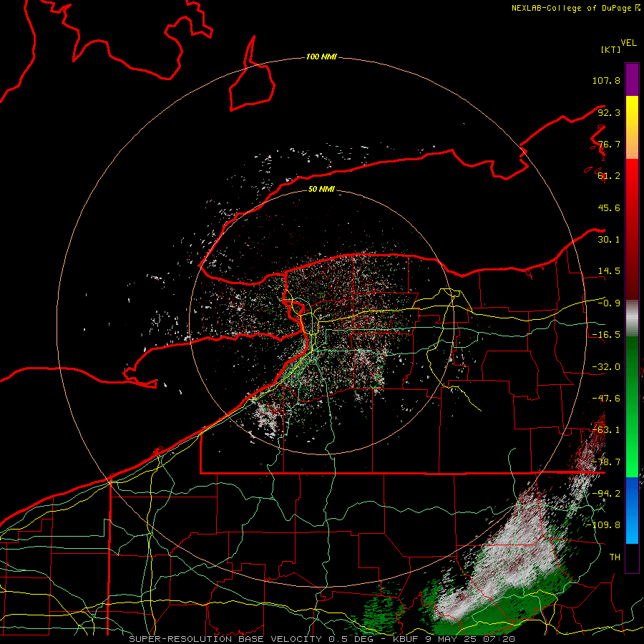
Task: Click the [KT] units label
Action: [611, 49]
